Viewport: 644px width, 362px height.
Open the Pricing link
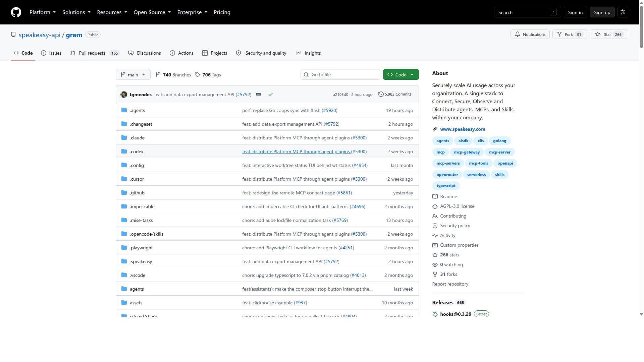point(222,12)
